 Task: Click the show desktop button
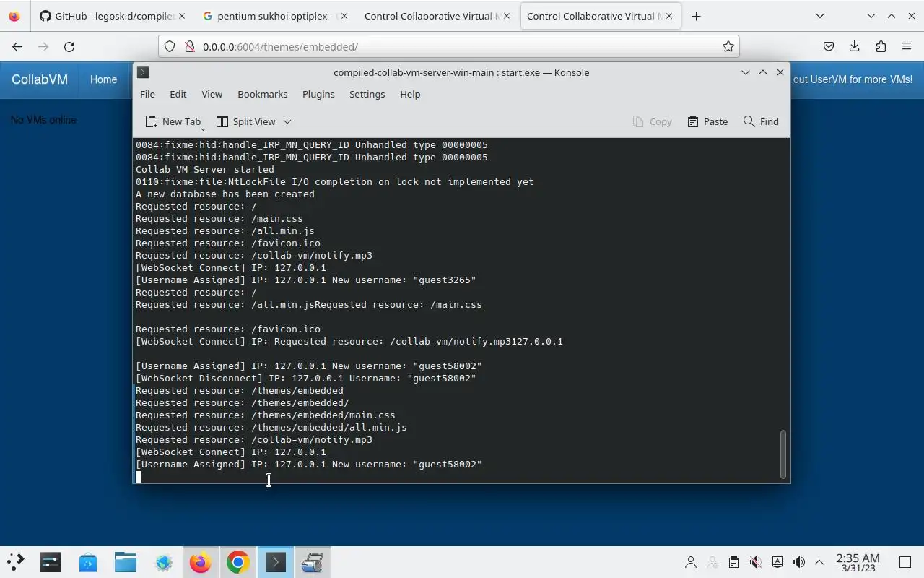coord(905,562)
